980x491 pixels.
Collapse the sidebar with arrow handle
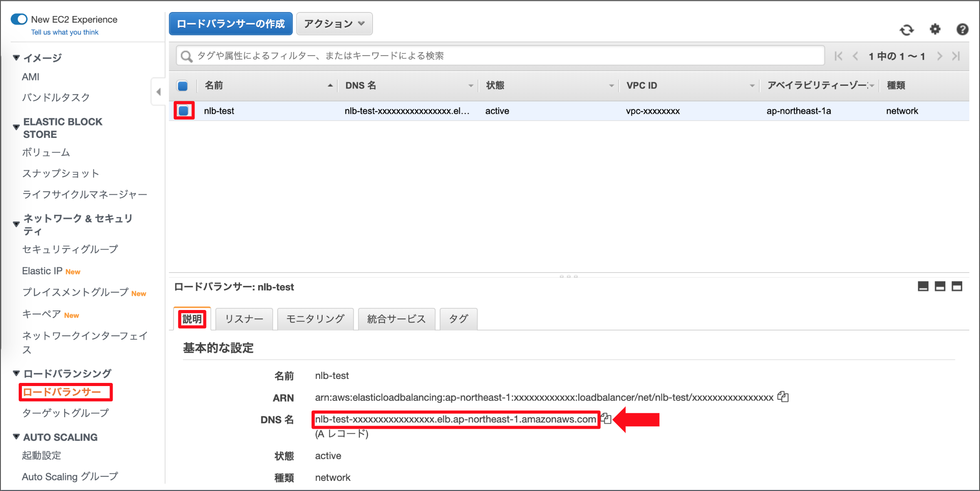pos(158,92)
